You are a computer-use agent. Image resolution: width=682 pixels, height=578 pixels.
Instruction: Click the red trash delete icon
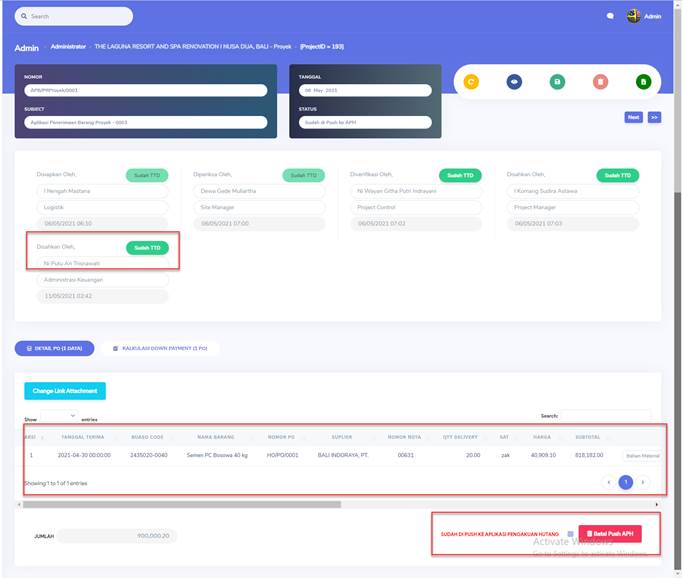click(x=600, y=82)
